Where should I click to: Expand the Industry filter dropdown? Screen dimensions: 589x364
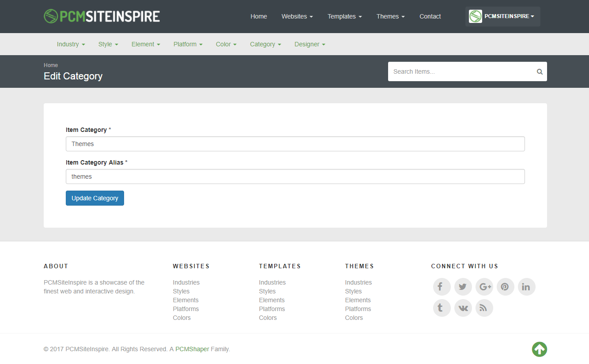pyautogui.click(x=71, y=44)
